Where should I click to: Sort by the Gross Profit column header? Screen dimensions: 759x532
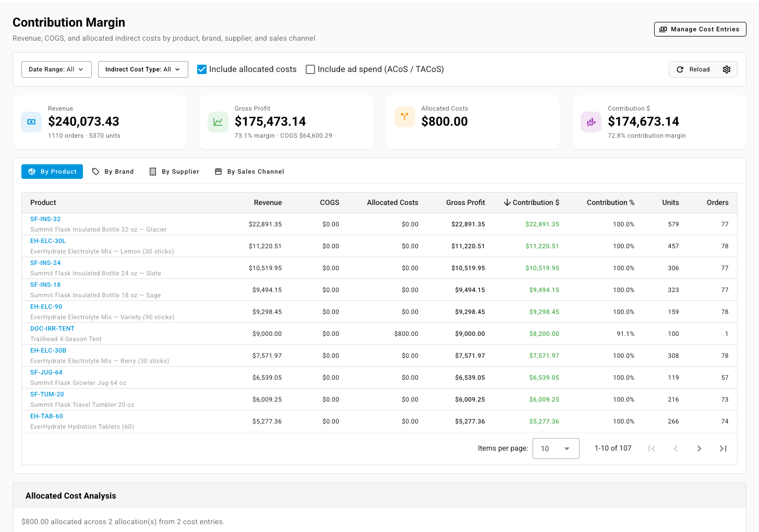tap(465, 202)
